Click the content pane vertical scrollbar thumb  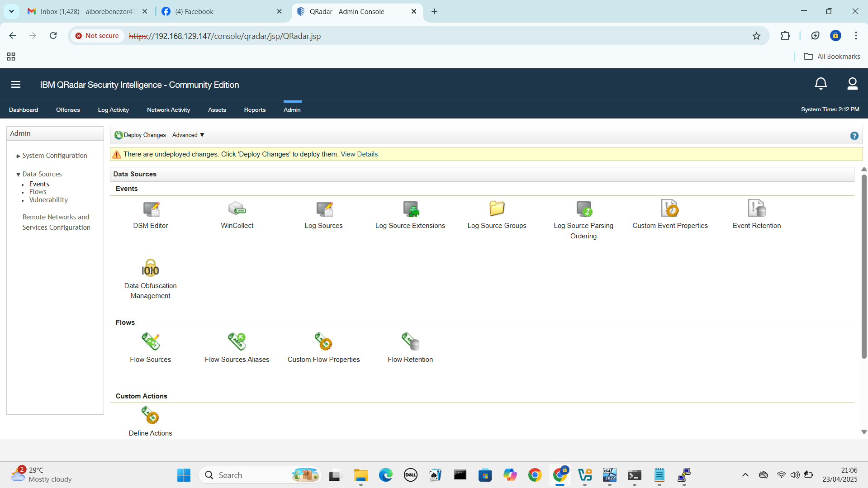coord(864,266)
